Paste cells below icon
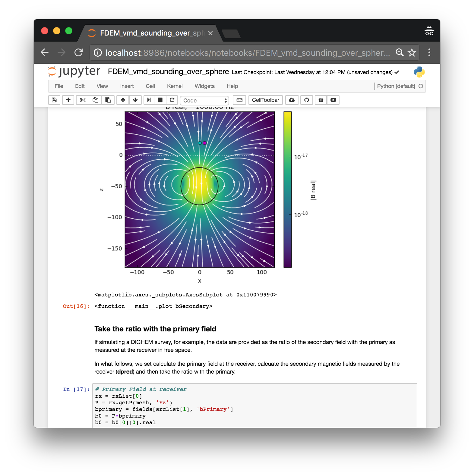The height and width of the screenshot is (476, 474). point(108,100)
